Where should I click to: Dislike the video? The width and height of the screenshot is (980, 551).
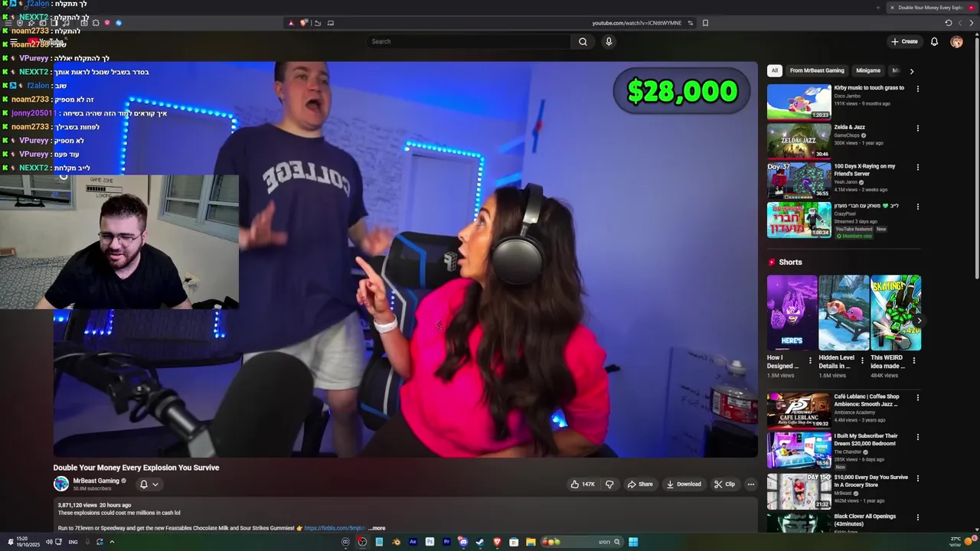[609, 484]
